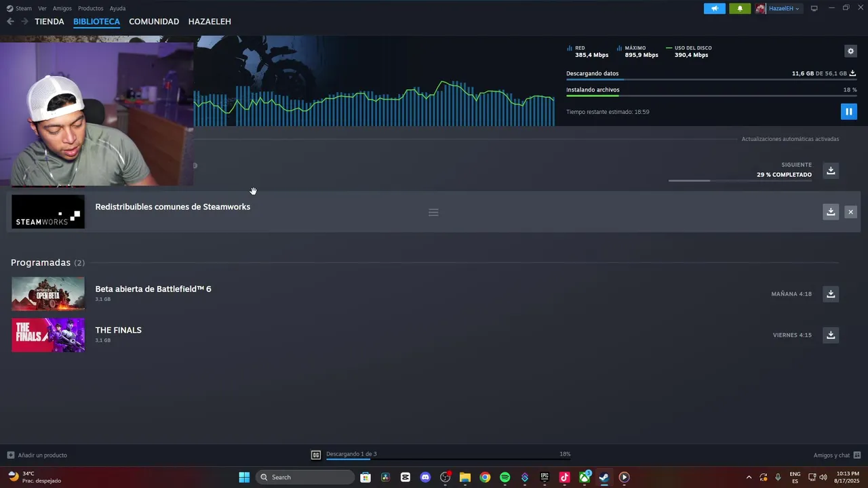The image size is (868, 488).
Task: Open the Ayuda menu
Action: 117,8
